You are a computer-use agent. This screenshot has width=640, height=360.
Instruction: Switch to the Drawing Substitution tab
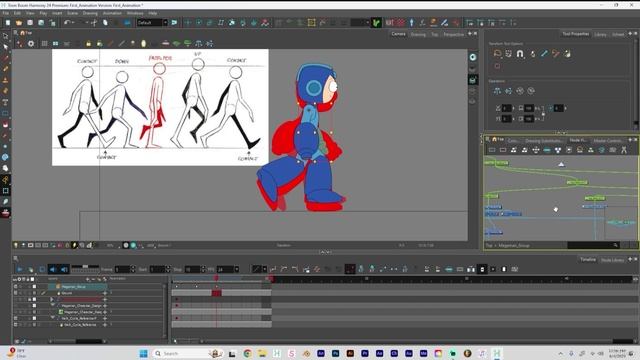click(544, 140)
